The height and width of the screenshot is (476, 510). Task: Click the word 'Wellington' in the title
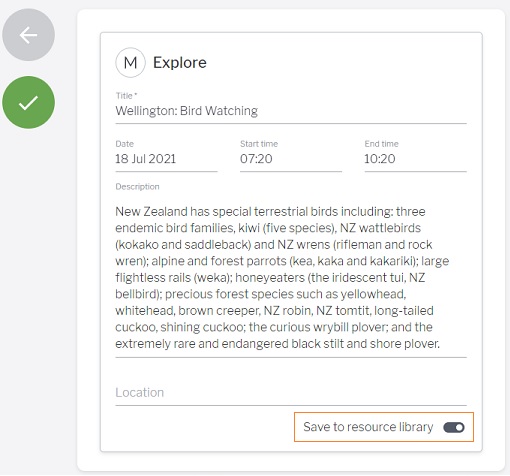click(146, 111)
